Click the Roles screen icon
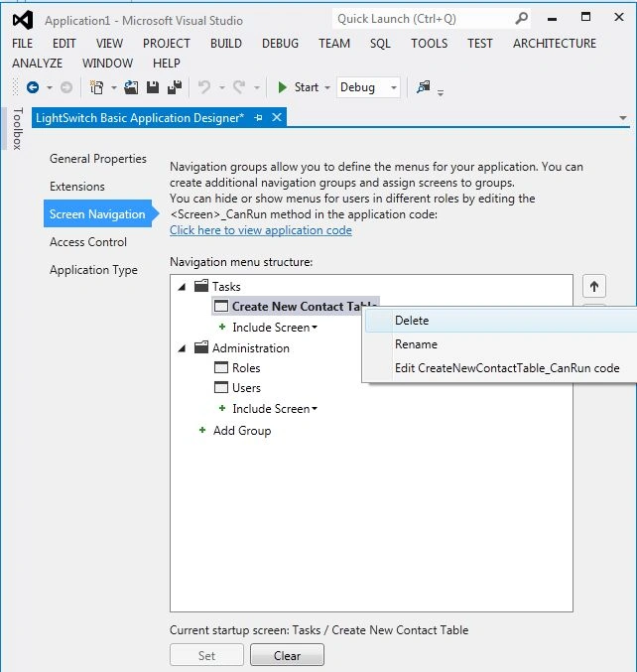 pos(221,367)
